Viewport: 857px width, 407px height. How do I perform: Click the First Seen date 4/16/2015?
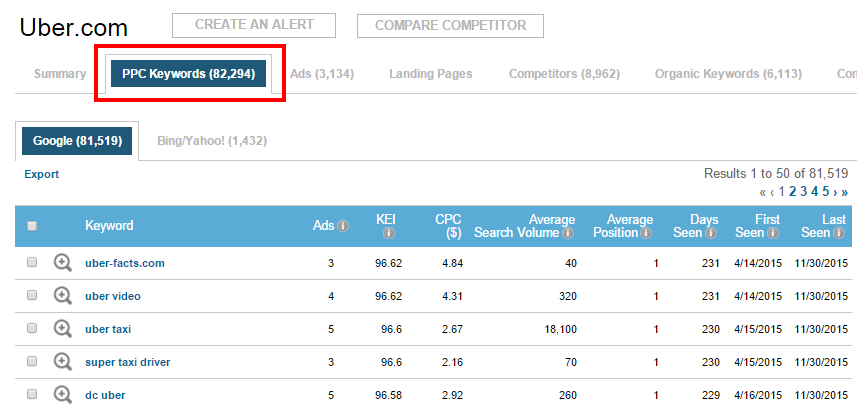(x=759, y=395)
